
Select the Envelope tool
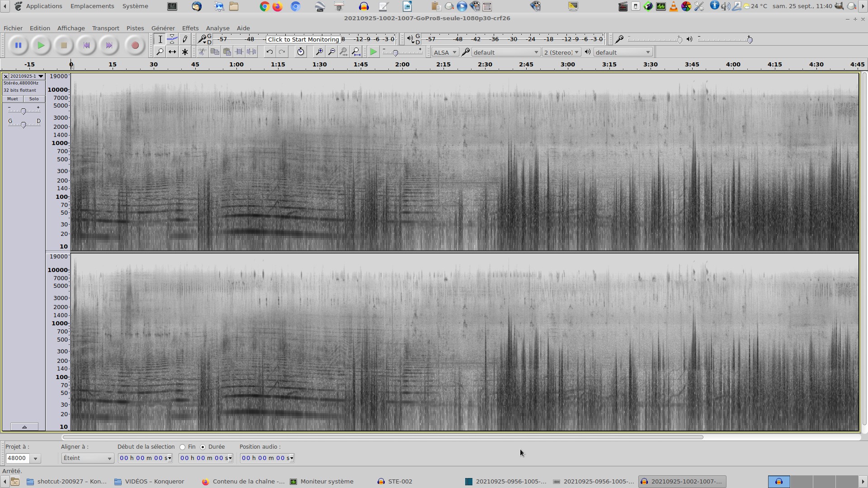pos(172,39)
